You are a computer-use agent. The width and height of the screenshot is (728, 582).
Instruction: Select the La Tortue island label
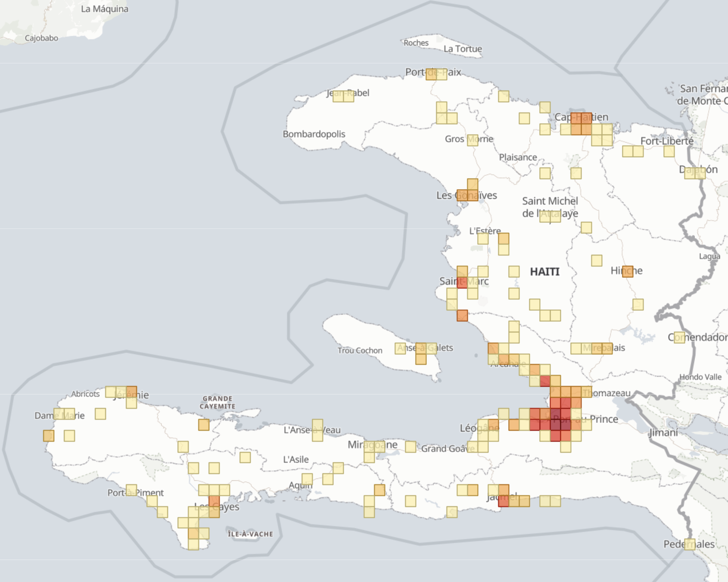tap(462, 49)
